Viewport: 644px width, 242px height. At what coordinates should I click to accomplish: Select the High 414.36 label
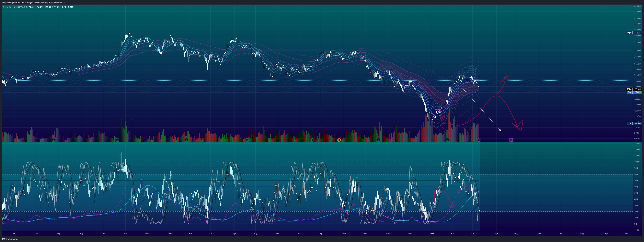[634, 33]
